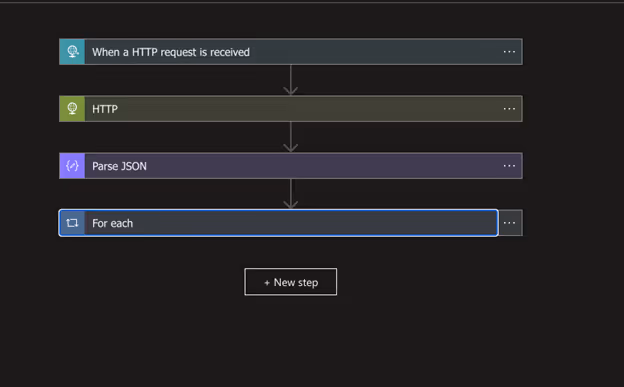Expand the HTTP step by its title
This screenshot has height=387, width=624.
tap(105, 109)
